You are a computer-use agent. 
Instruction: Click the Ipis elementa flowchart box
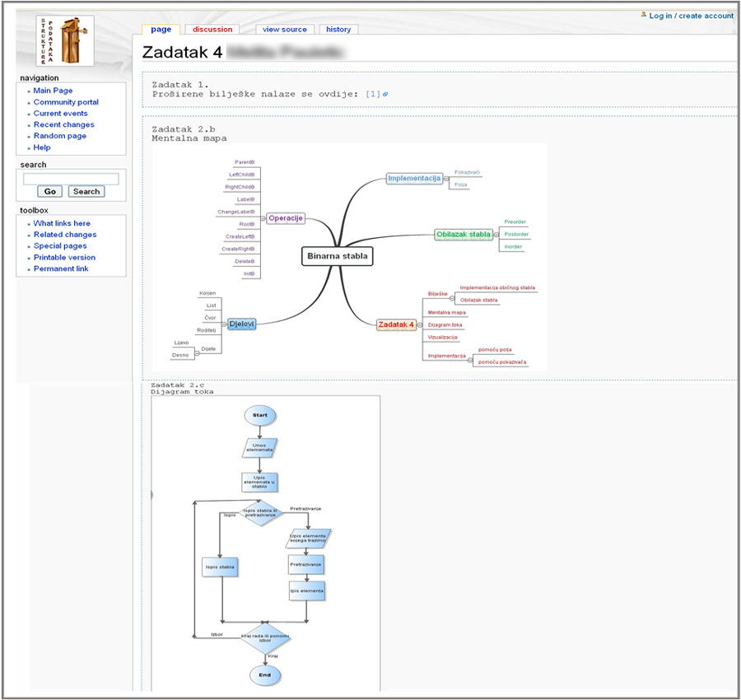tap(307, 590)
